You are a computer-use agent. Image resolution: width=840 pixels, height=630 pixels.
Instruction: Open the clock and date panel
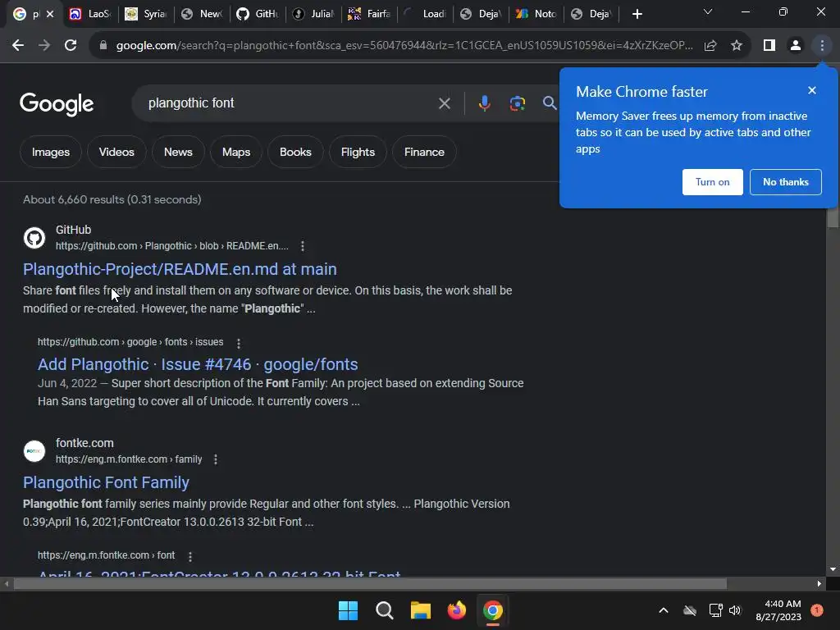coord(778,610)
